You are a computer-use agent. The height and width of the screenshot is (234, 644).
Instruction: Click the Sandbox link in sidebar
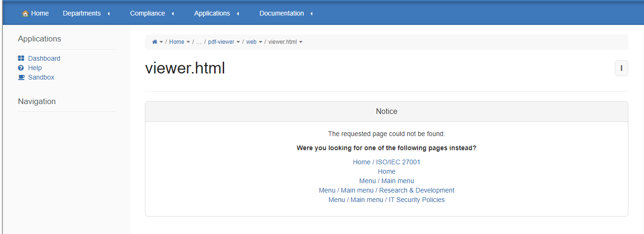41,77
